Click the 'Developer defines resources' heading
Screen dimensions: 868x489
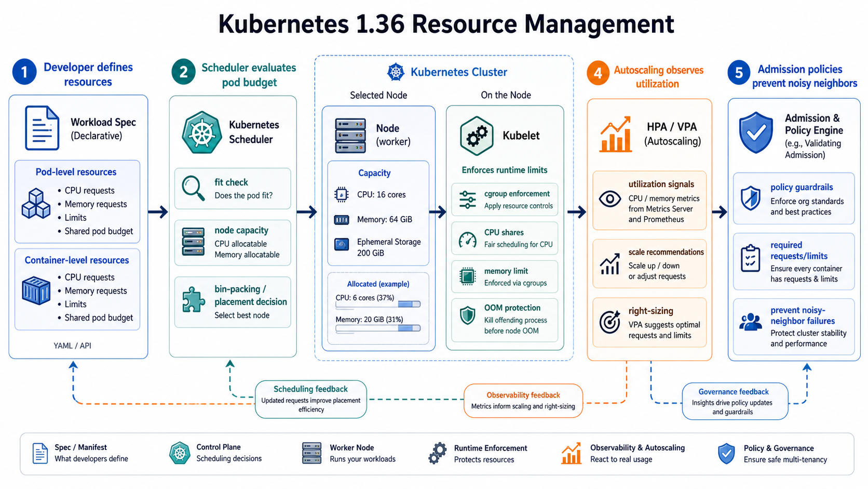coord(88,74)
